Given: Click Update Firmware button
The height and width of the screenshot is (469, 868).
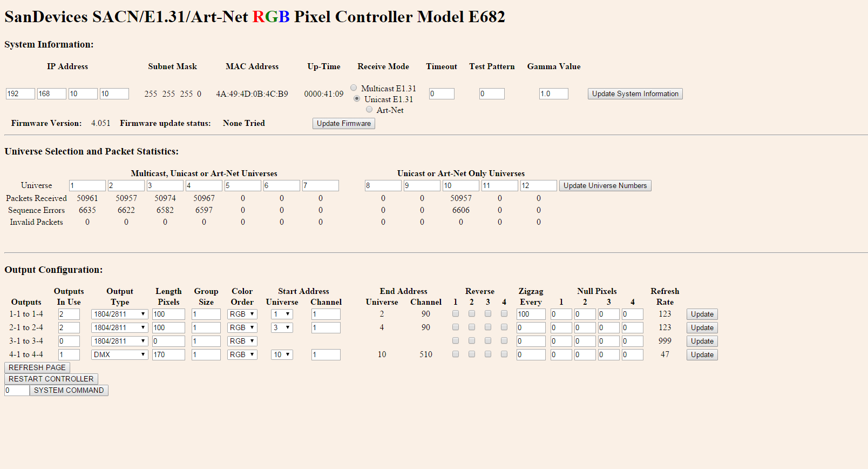Looking at the screenshot, I should pos(344,123).
